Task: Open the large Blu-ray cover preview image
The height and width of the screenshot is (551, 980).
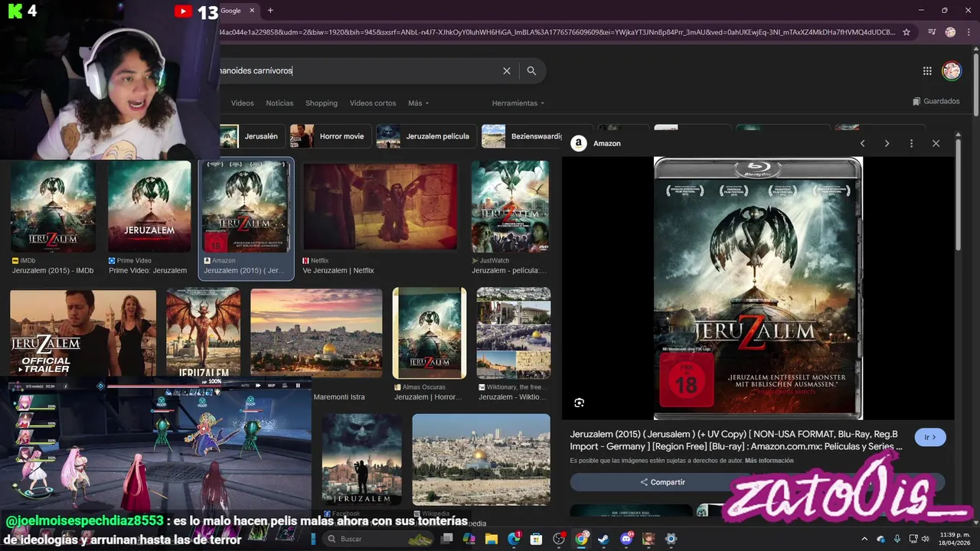Action: pos(758,289)
